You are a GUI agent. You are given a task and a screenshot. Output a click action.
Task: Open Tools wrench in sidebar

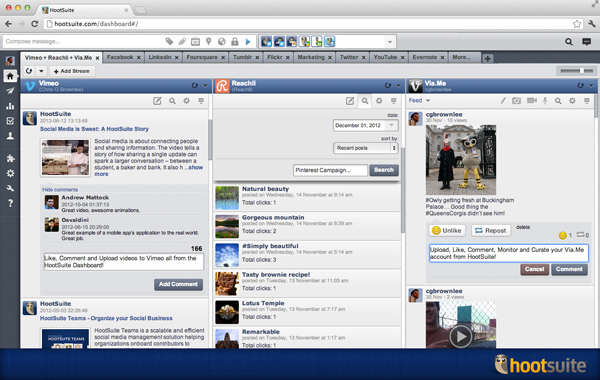[10, 188]
